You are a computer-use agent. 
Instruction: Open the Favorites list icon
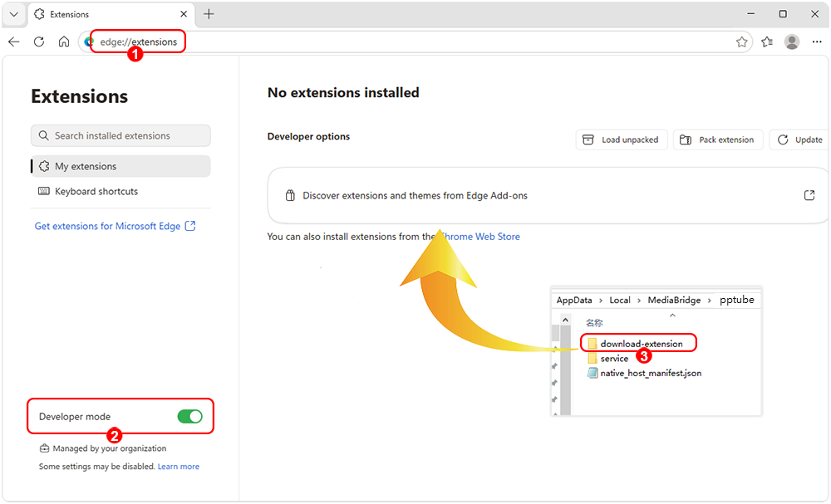coord(767,42)
